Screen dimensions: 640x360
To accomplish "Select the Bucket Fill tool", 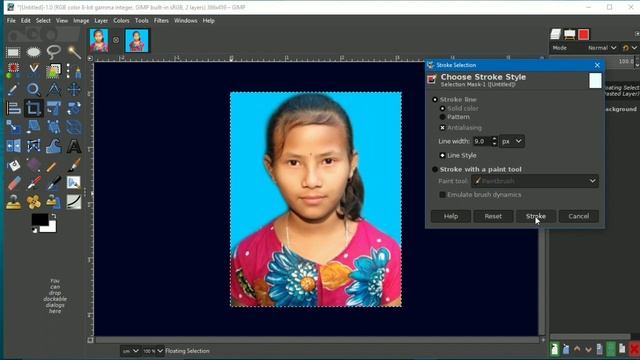I will pyautogui.click(x=13, y=165).
